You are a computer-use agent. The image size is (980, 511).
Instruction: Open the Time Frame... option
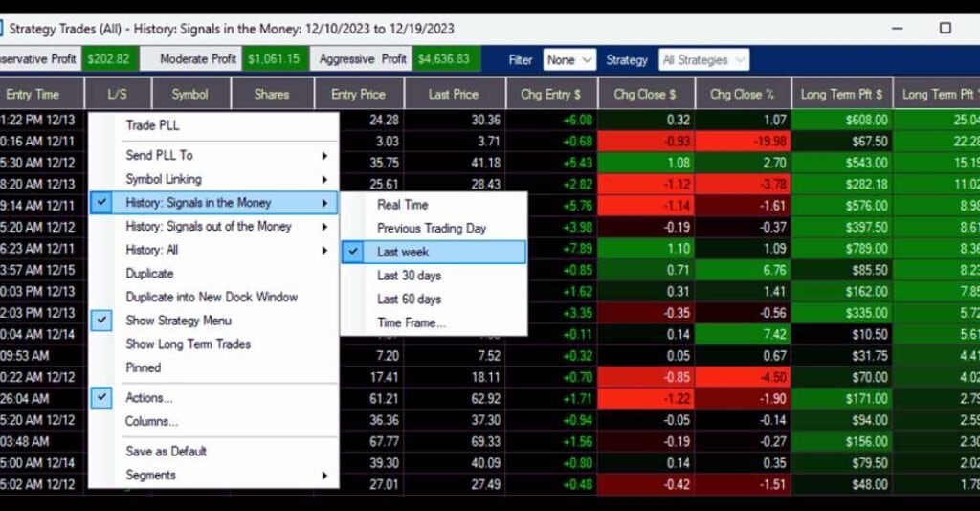411,322
